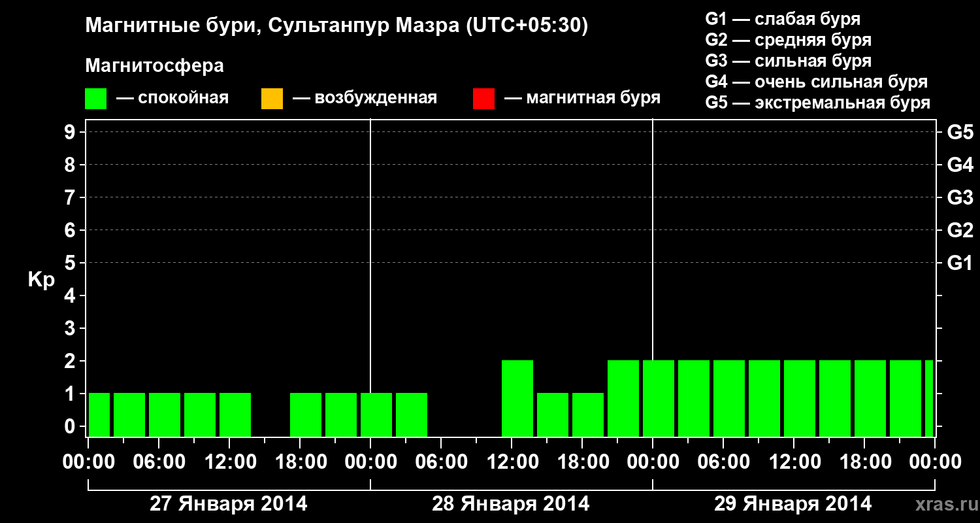Click the "— возбужденная" legend label
This screenshot has height=523, width=980.
(365, 99)
